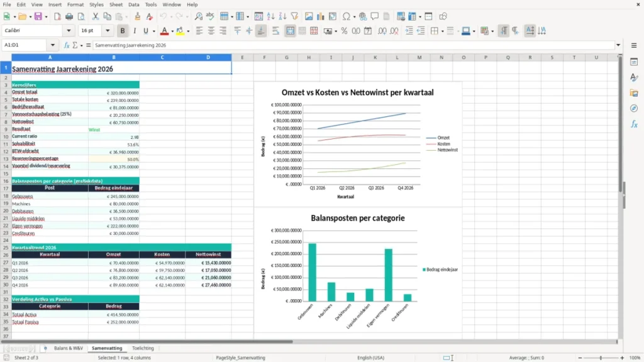Click the Clear Direct Formatting icon
Viewport: 644px width, 362px height.
(x=150, y=16)
